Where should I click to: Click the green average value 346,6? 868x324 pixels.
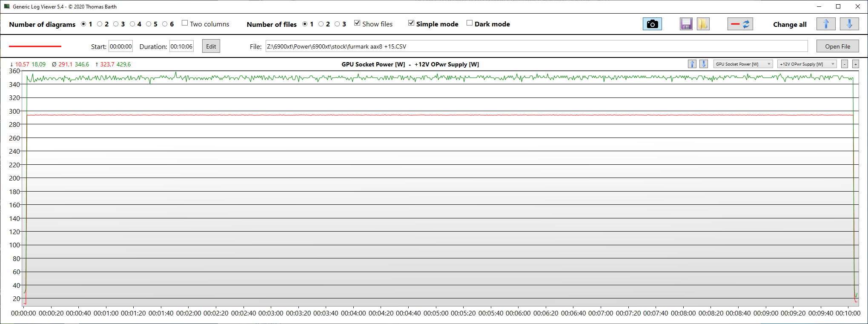pyautogui.click(x=82, y=64)
